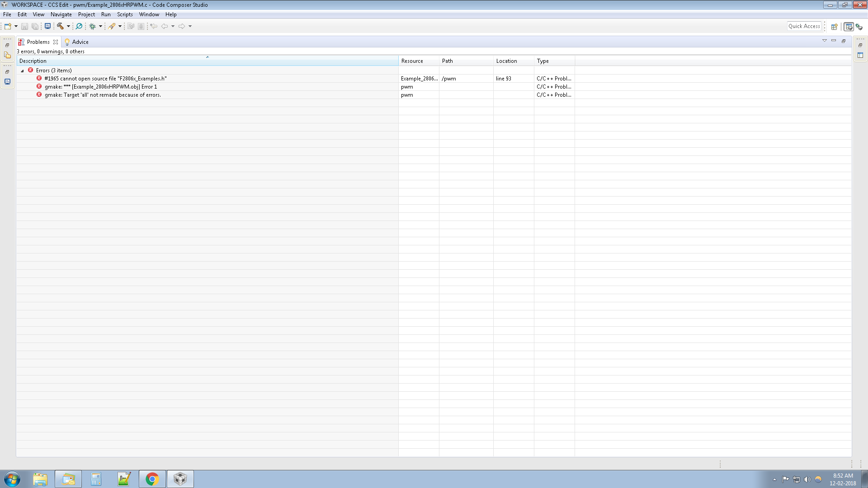Screen dimensions: 868x488
Task: Click the New project wizard icon
Action: pos(8,26)
